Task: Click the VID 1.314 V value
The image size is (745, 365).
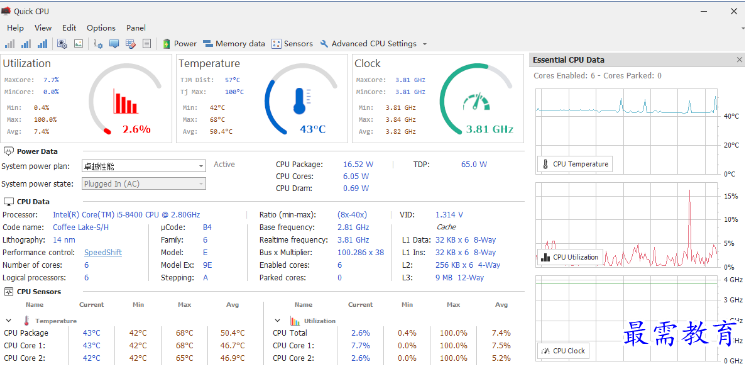Action: pos(449,215)
